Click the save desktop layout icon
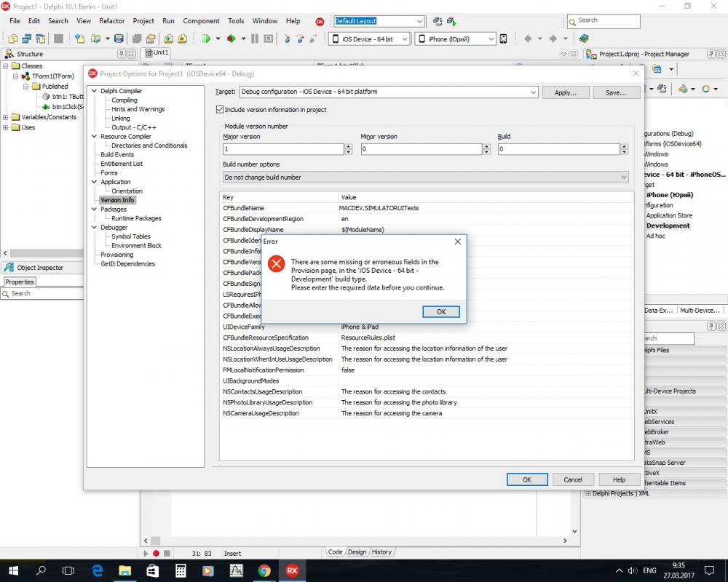 [x=438, y=21]
